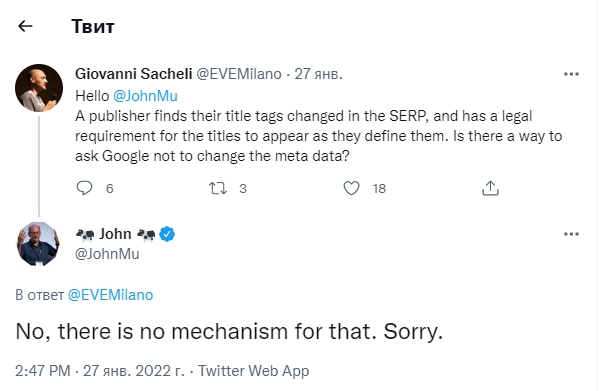The image size is (615, 391).
Task: Open the 27 янв. tweet date
Action: tap(318, 74)
